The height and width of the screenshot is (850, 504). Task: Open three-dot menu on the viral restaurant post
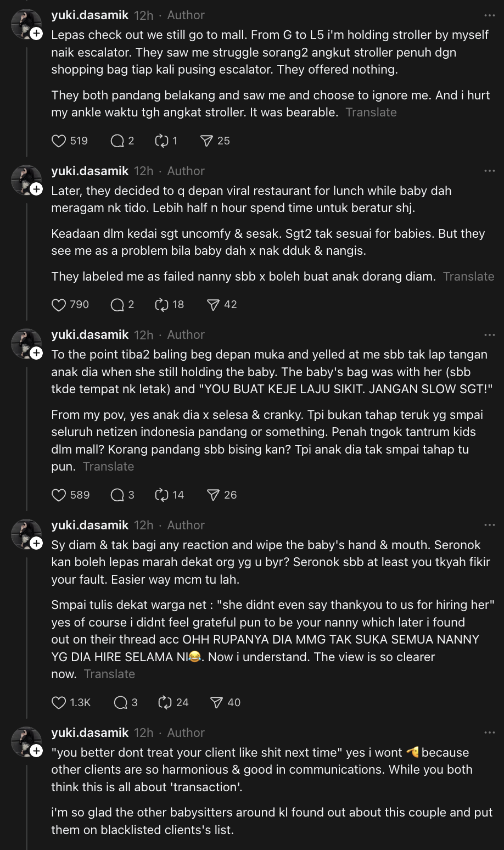489,171
